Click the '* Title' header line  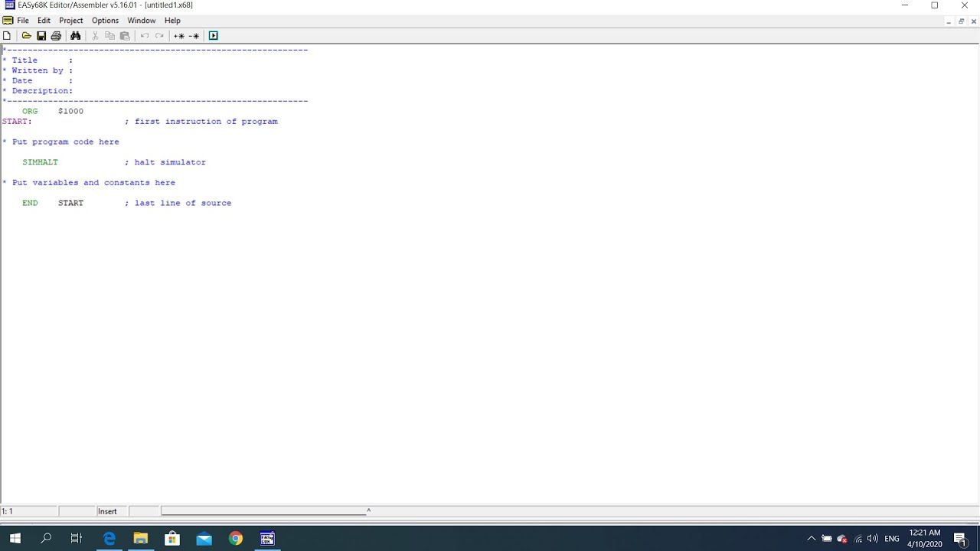coord(38,60)
